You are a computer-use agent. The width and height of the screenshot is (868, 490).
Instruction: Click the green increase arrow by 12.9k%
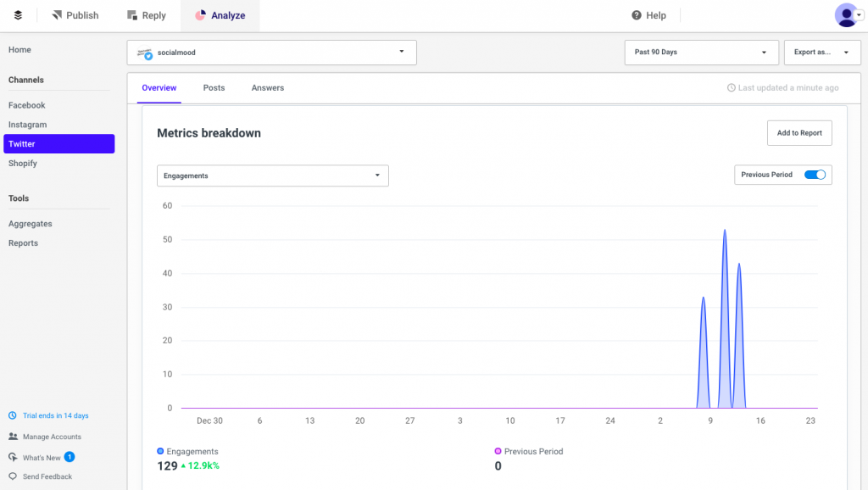click(183, 466)
